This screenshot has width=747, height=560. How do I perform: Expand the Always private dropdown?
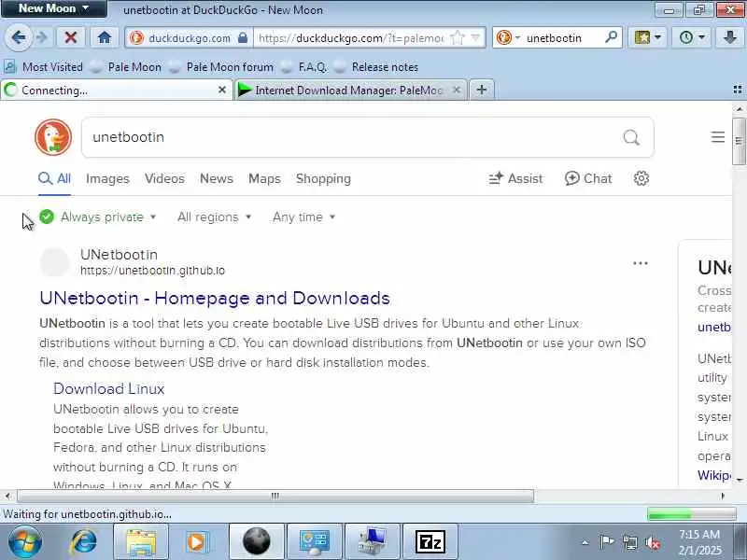(x=98, y=217)
